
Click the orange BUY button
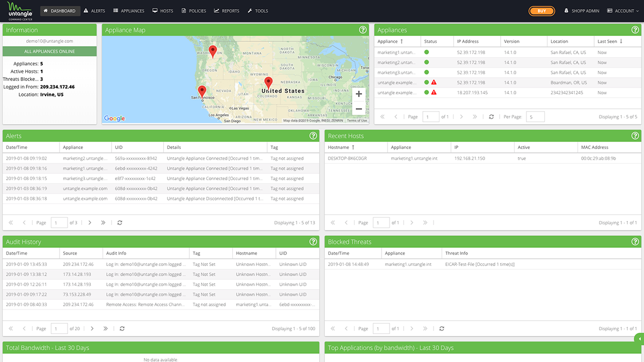pyautogui.click(x=541, y=11)
